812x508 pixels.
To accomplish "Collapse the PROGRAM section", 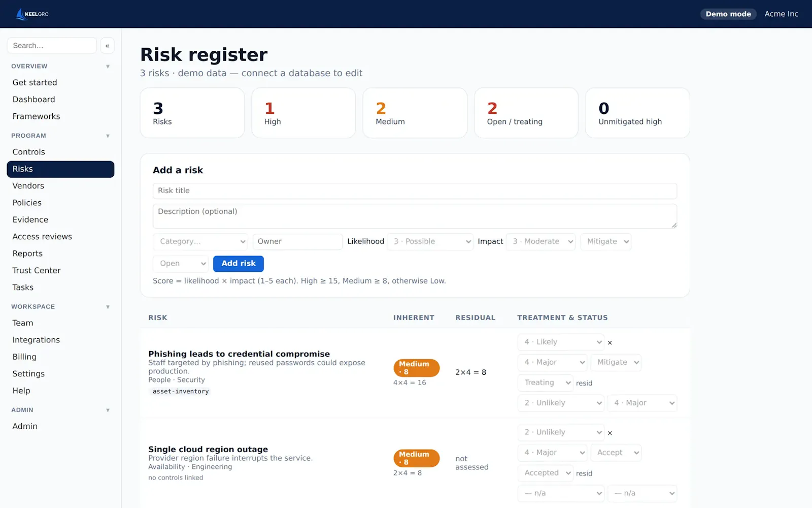I will click(108, 136).
